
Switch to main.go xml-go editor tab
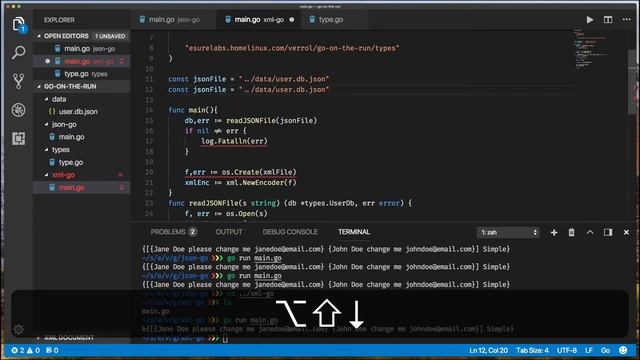(x=259, y=20)
